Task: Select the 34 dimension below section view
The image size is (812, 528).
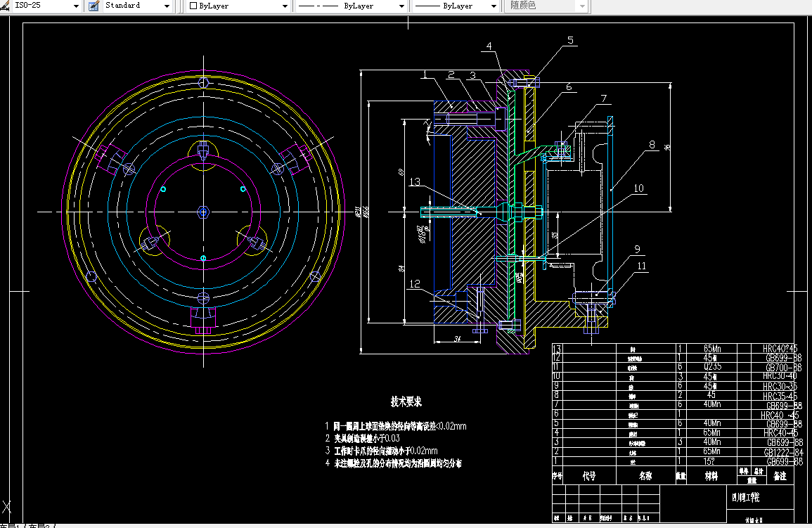Action: [x=457, y=339]
